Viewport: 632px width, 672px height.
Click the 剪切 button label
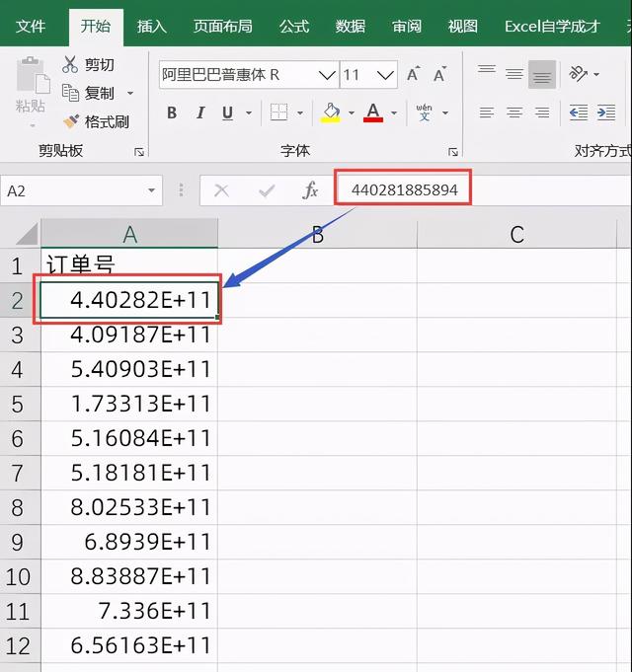point(100,65)
